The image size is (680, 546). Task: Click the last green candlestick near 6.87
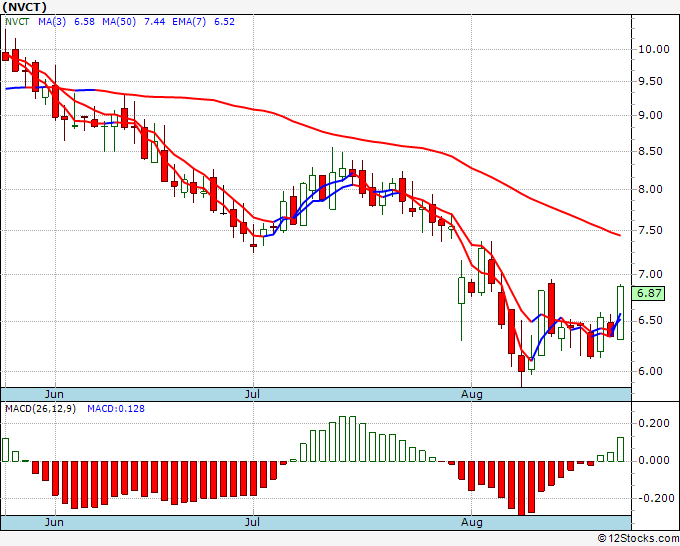(621, 313)
